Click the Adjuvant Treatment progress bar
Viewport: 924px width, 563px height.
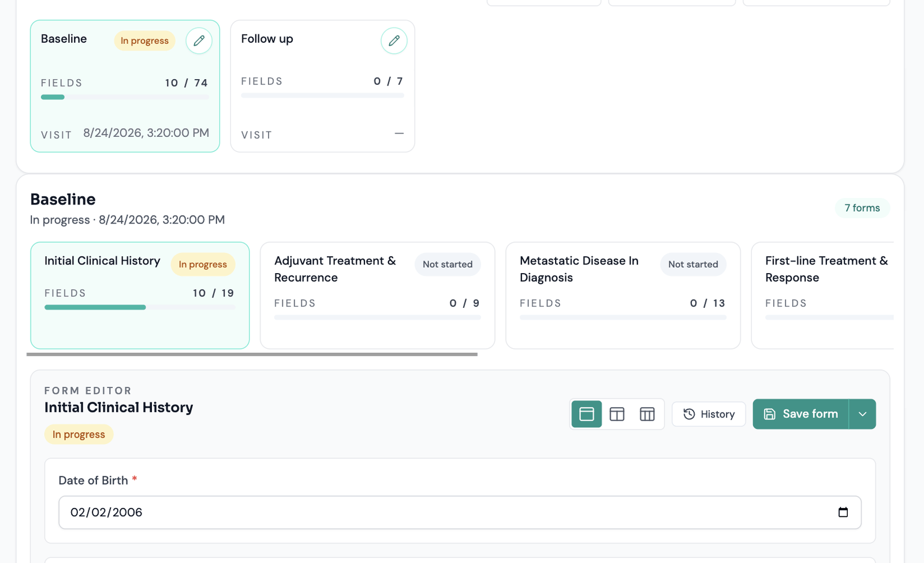[x=377, y=317]
